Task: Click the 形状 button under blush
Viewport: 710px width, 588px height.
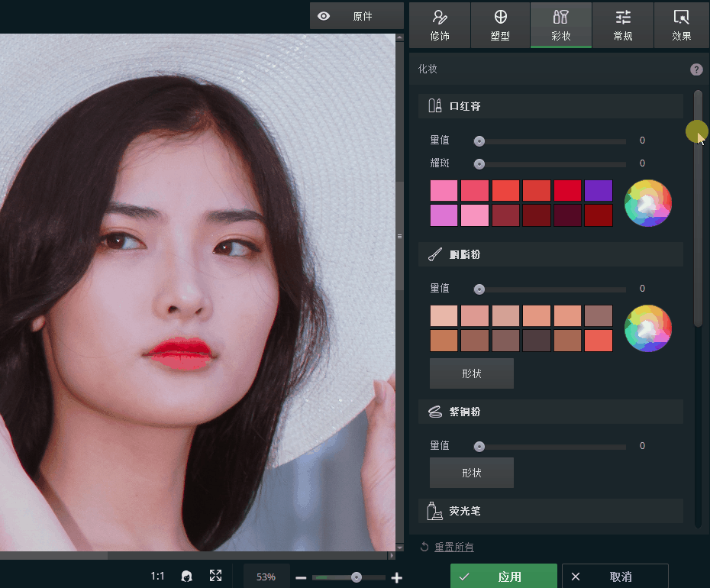Action: click(x=471, y=373)
